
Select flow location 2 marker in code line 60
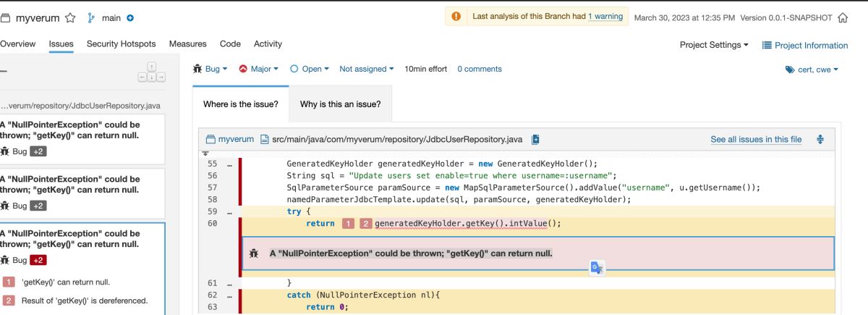click(365, 223)
